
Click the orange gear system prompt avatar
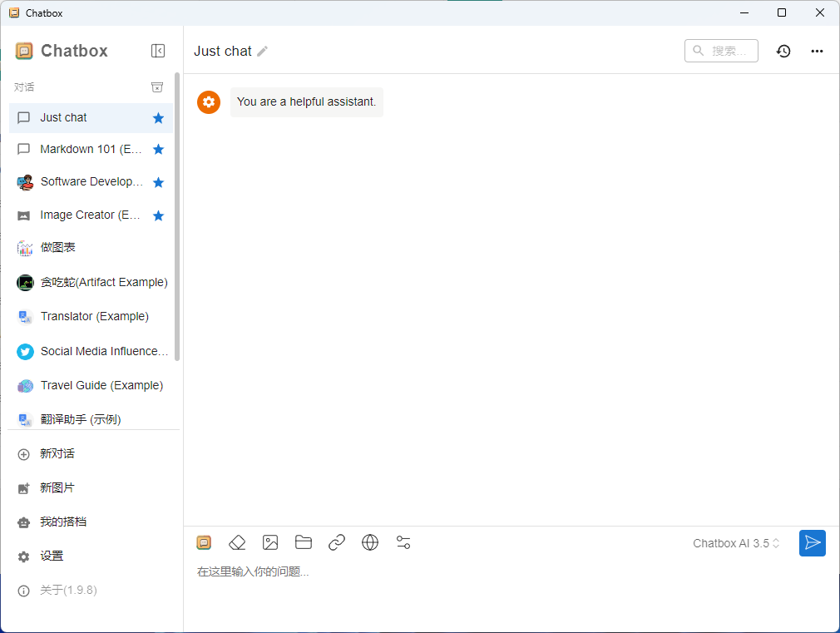click(x=209, y=101)
